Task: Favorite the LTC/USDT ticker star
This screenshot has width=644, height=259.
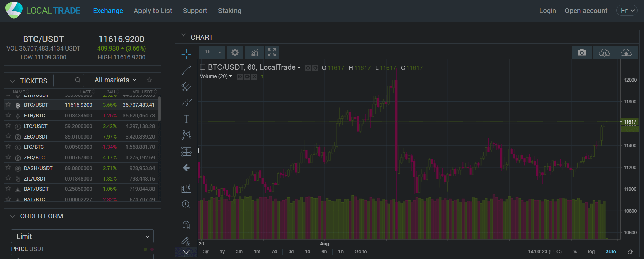Action: coord(8,126)
